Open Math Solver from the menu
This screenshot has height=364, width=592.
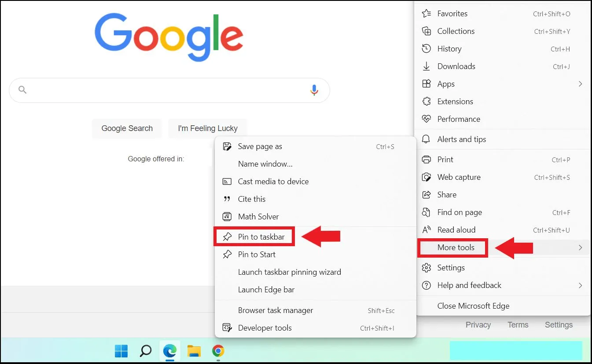[258, 216]
